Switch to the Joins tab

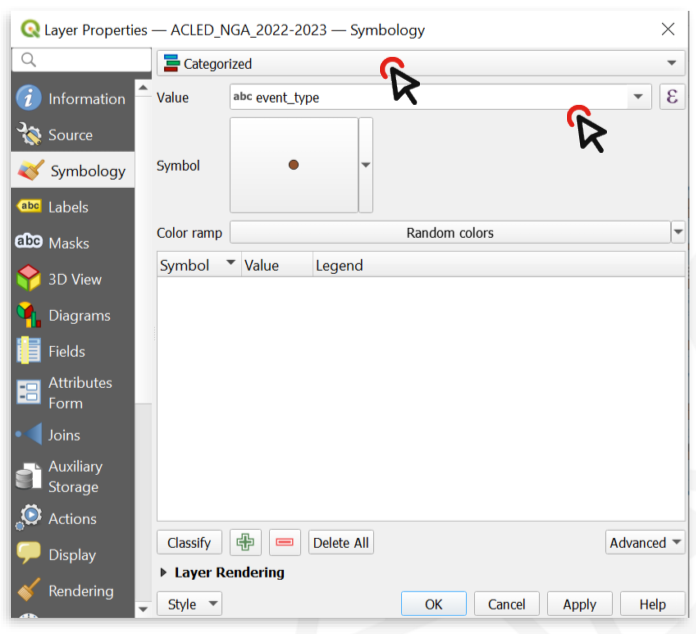pyautogui.click(x=64, y=435)
